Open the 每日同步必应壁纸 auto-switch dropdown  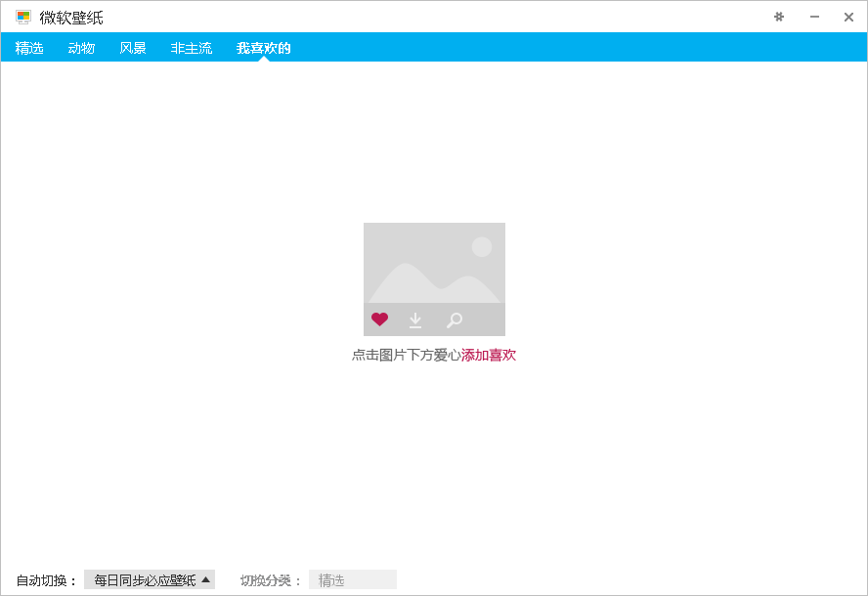147,580
